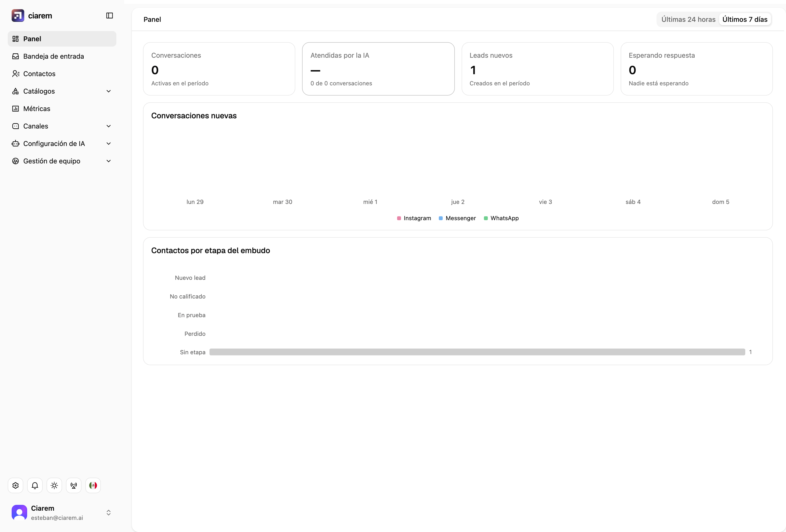Toggle light theme with the sun icon

54,485
